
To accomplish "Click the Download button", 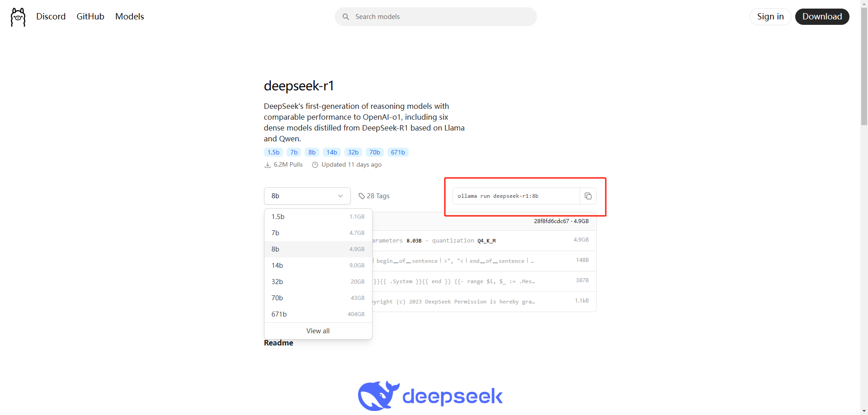I will (822, 17).
